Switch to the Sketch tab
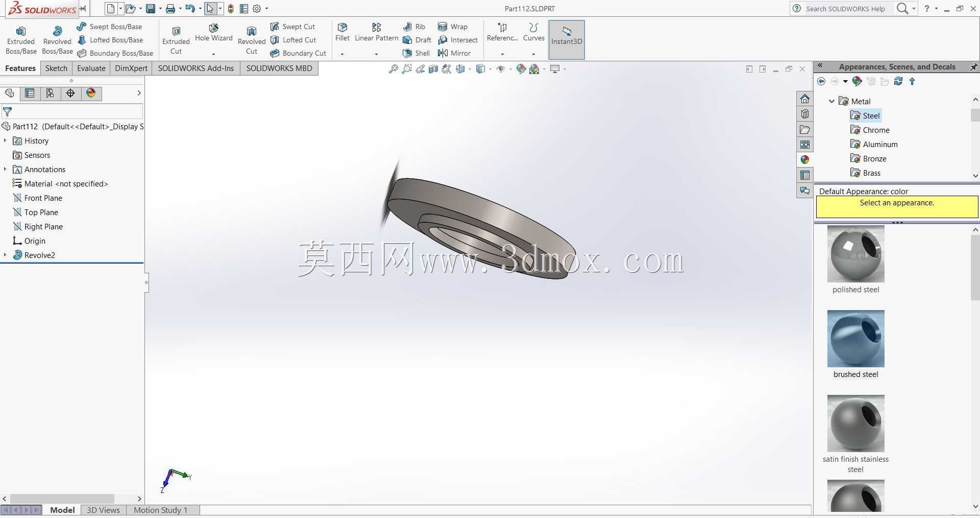Screen dimensions: 980x518 [x=56, y=68]
